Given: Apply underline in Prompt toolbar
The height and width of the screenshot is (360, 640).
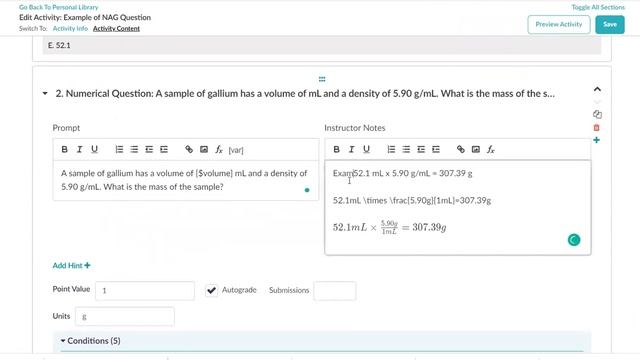Looking at the screenshot, I should [94, 149].
